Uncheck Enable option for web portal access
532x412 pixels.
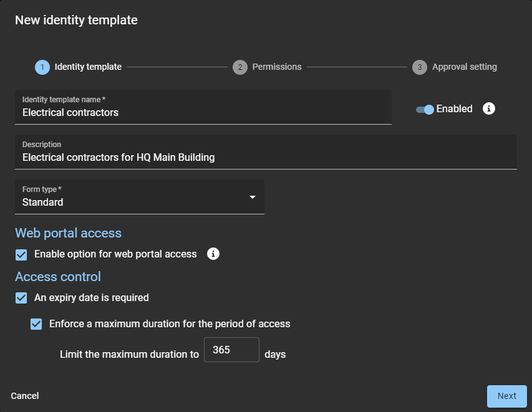coord(21,254)
